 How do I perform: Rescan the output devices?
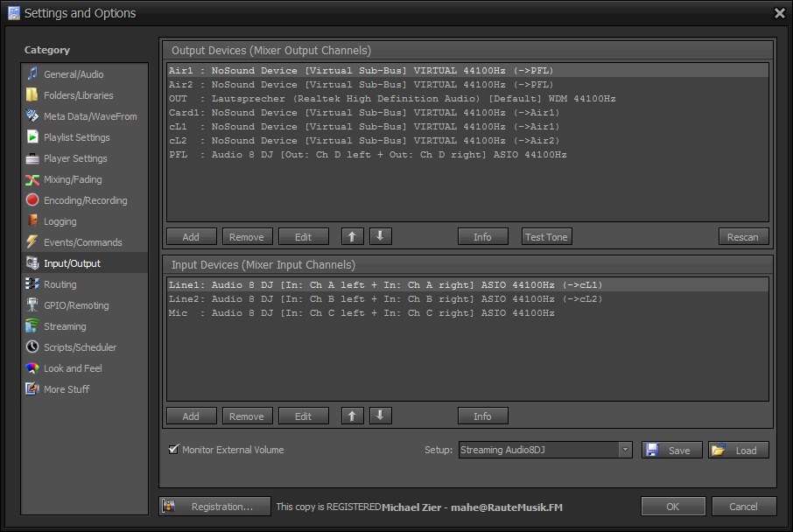[743, 237]
